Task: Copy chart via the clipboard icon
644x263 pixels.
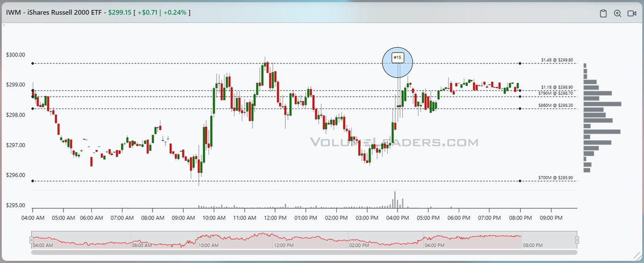Action: (603, 13)
